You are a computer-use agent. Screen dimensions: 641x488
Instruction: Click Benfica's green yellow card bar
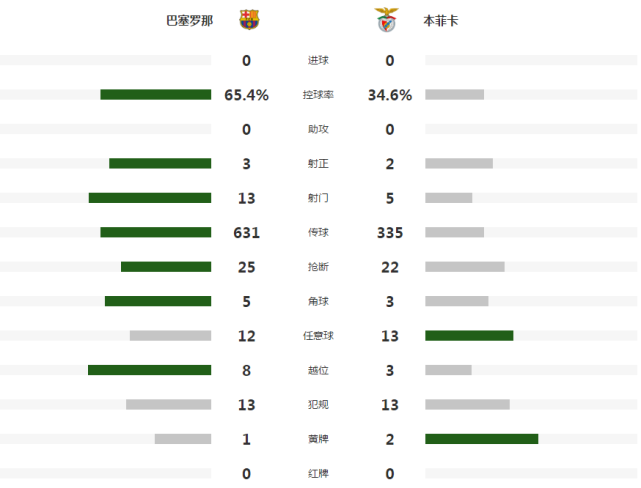pyautogui.click(x=482, y=439)
